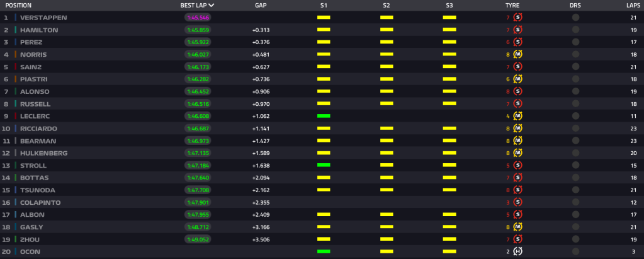The image size is (644, 259).
Task: Click the Position column header
Action: tap(18, 6)
